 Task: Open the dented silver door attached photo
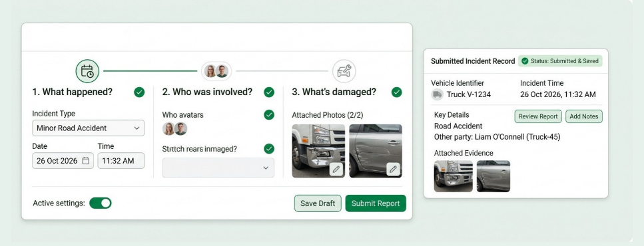pyautogui.click(x=376, y=151)
